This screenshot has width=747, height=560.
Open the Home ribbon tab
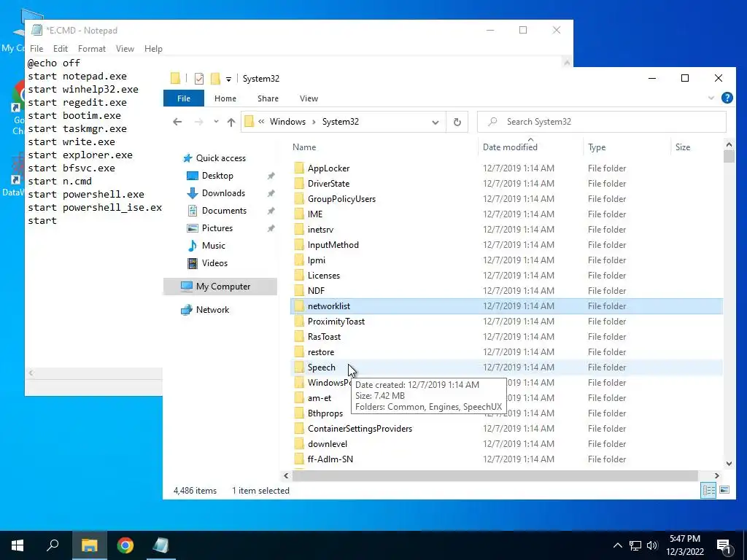225,98
